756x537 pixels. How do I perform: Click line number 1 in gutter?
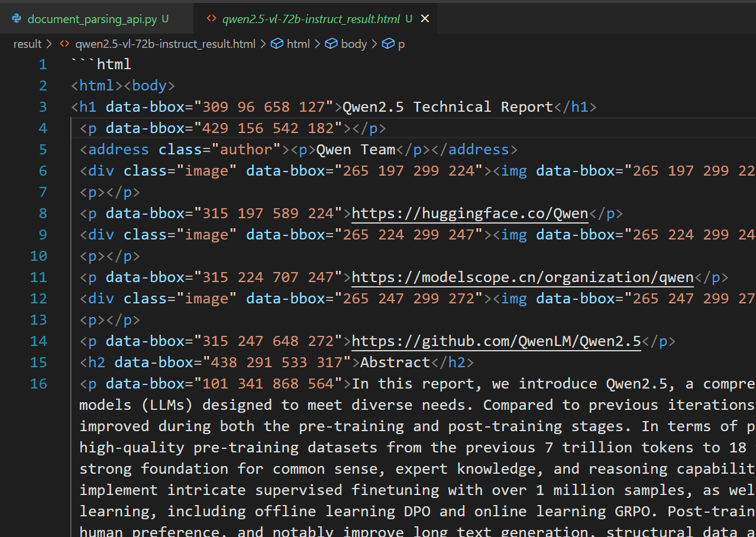(43, 64)
